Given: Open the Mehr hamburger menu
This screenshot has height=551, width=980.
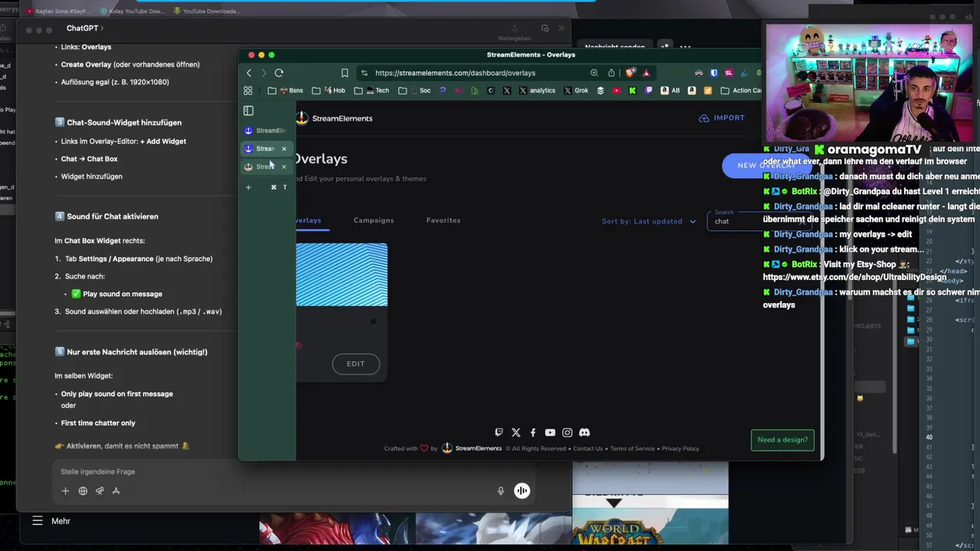Looking at the screenshot, I should pos(37,521).
